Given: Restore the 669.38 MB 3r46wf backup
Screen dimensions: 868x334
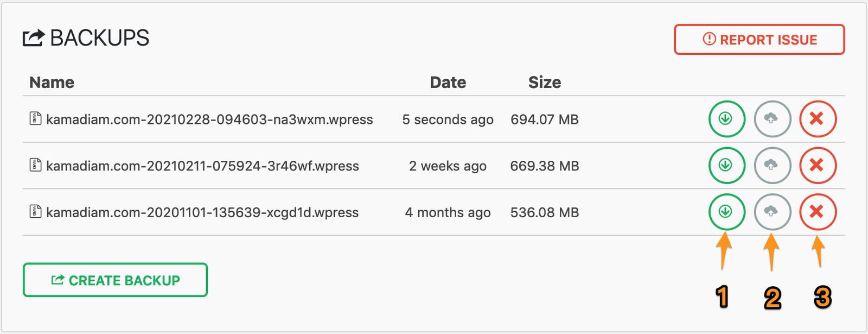Looking at the screenshot, I should pyautogui.click(x=771, y=165).
